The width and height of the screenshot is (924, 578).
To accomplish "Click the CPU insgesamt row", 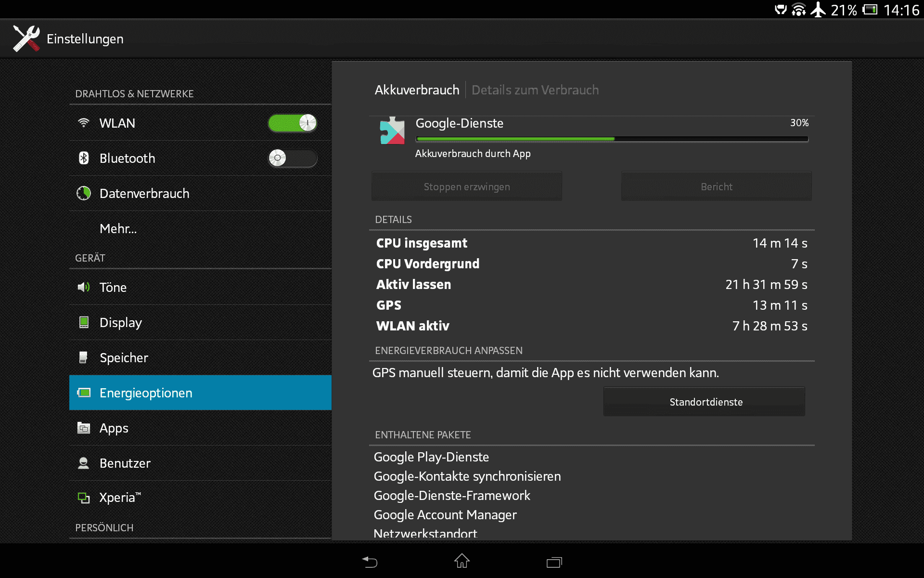I will click(592, 243).
